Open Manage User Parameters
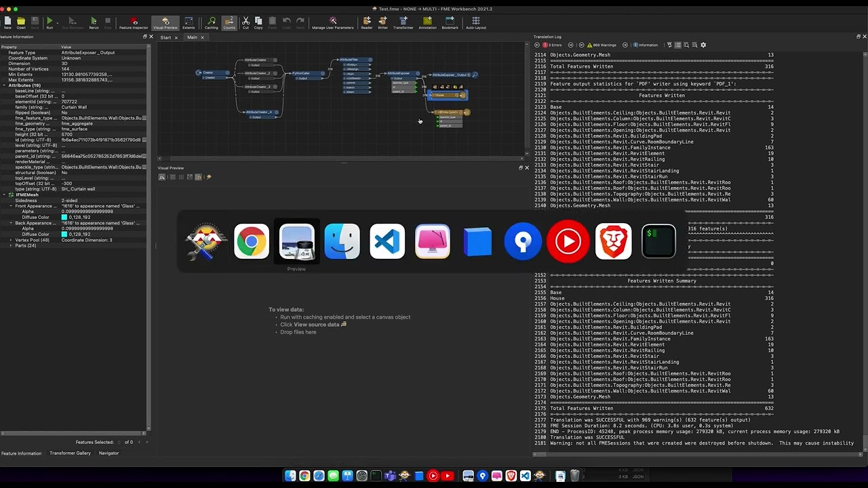The image size is (868, 488). click(332, 22)
